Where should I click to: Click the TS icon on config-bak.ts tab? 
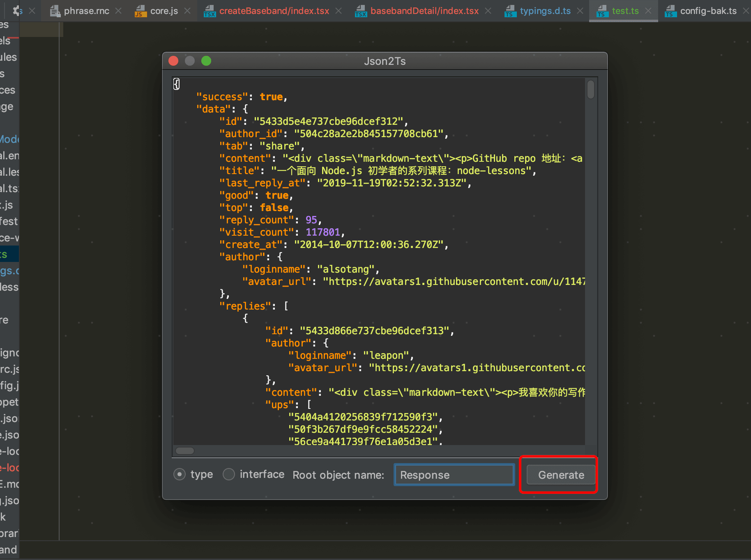coord(670,11)
